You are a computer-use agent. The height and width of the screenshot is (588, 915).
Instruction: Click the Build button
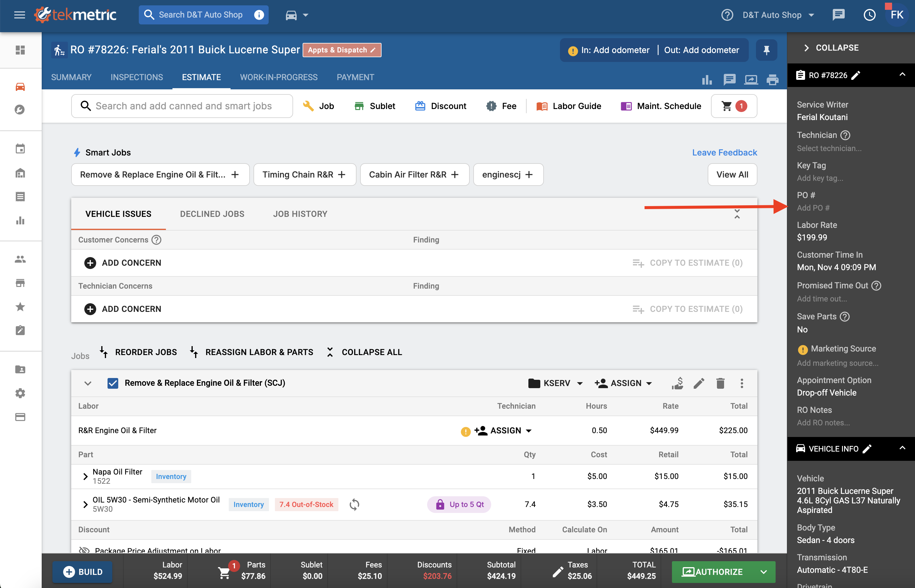point(83,572)
